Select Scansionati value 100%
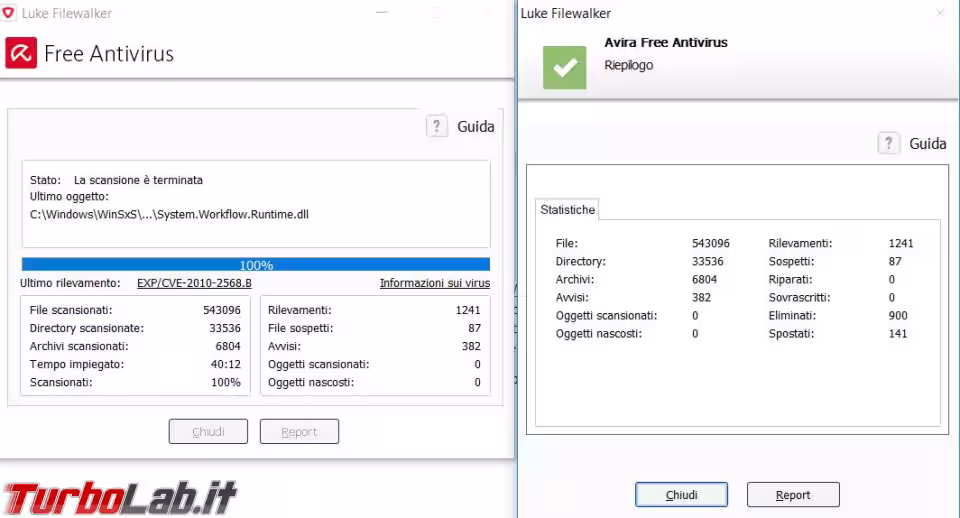Image resolution: width=960 pixels, height=518 pixels. click(x=226, y=382)
